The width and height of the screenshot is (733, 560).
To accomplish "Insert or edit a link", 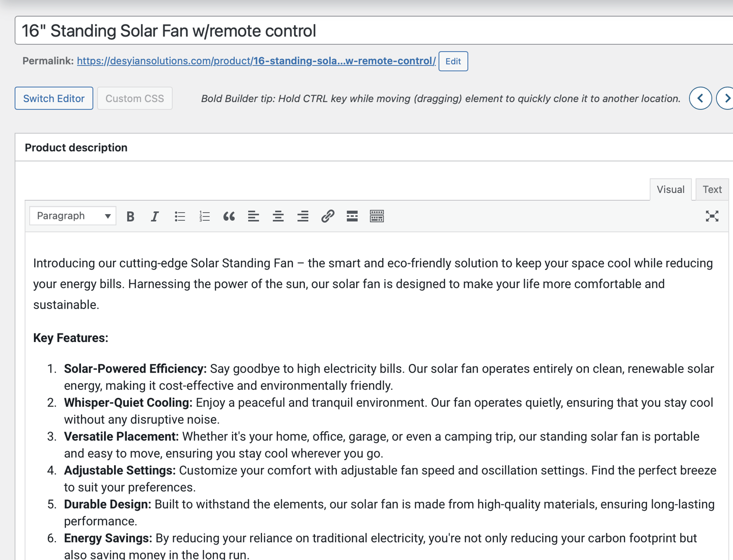I will coord(327,216).
